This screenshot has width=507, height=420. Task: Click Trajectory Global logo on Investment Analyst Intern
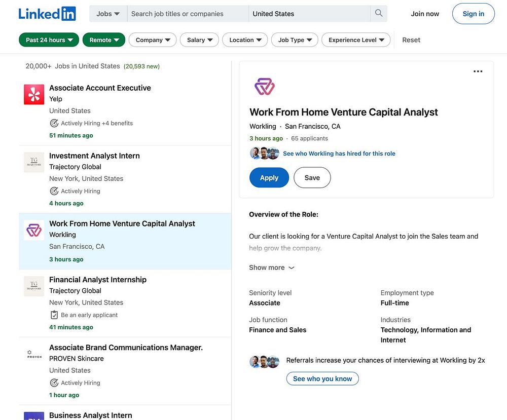[34, 162]
